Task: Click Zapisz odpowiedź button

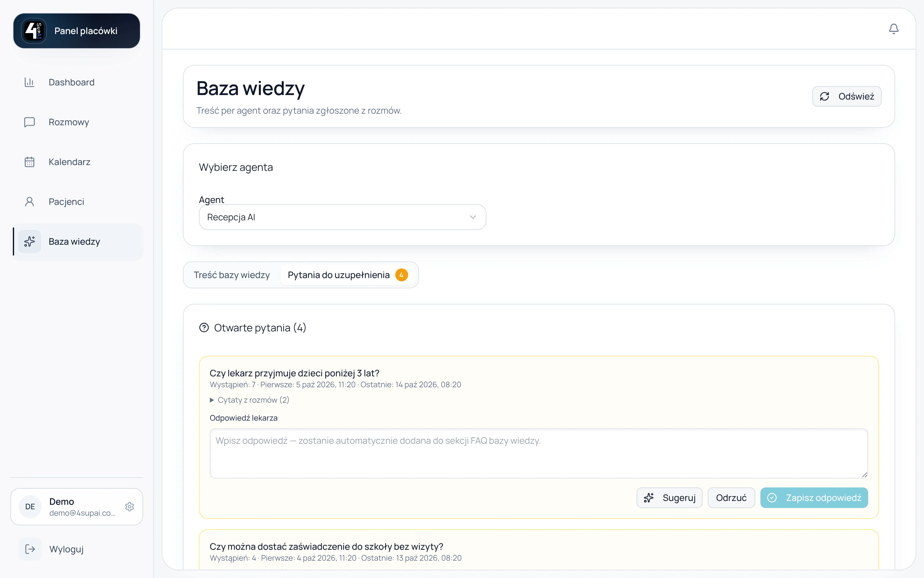Action: point(814,498)
